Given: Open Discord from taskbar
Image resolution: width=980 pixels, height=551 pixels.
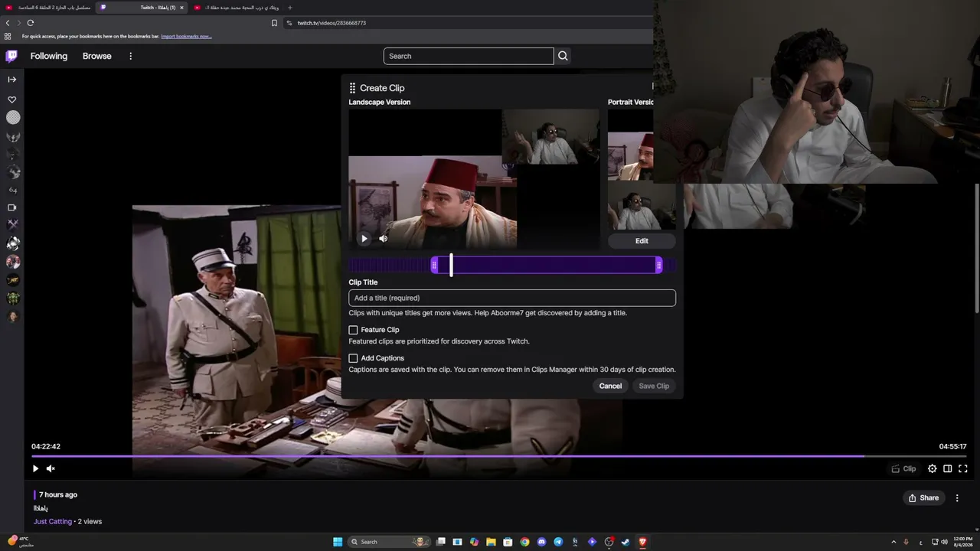Looking at the screenshot, I should tap(541, 542).
